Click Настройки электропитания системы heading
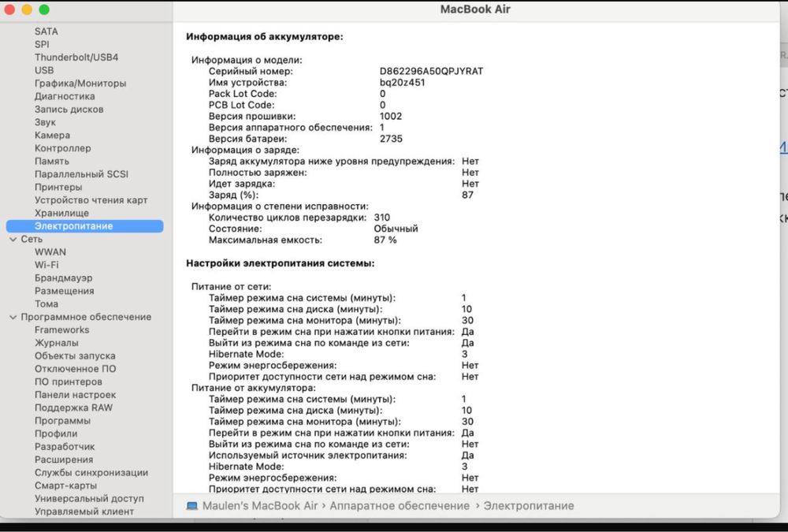Viewport: 788px width, 532px height. [x=280, y=263]
